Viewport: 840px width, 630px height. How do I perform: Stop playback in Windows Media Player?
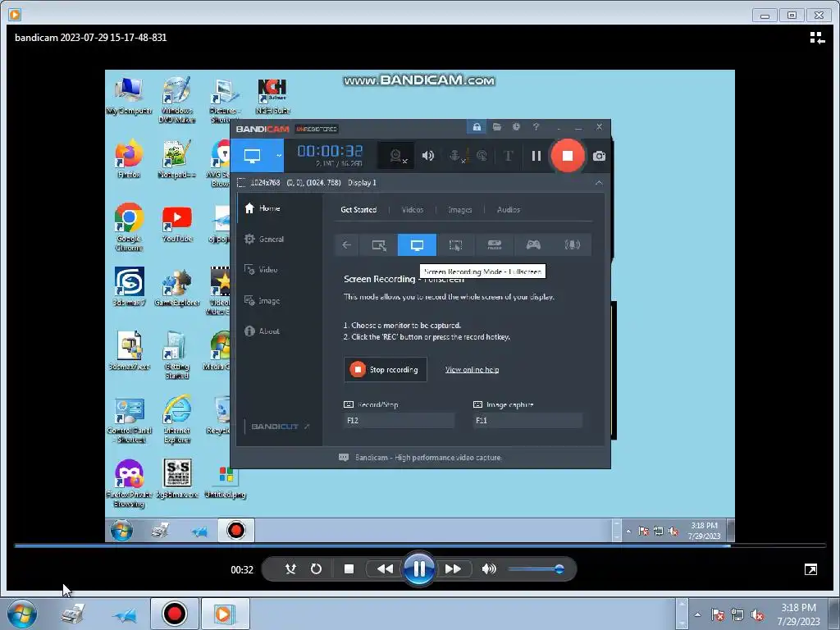click(x=349, y=569)
